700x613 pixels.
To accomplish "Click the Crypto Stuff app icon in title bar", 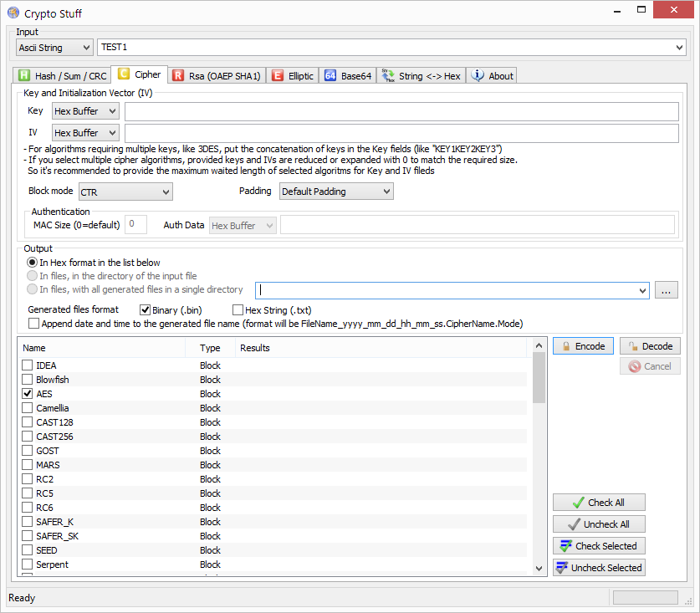I will [13, 13].
